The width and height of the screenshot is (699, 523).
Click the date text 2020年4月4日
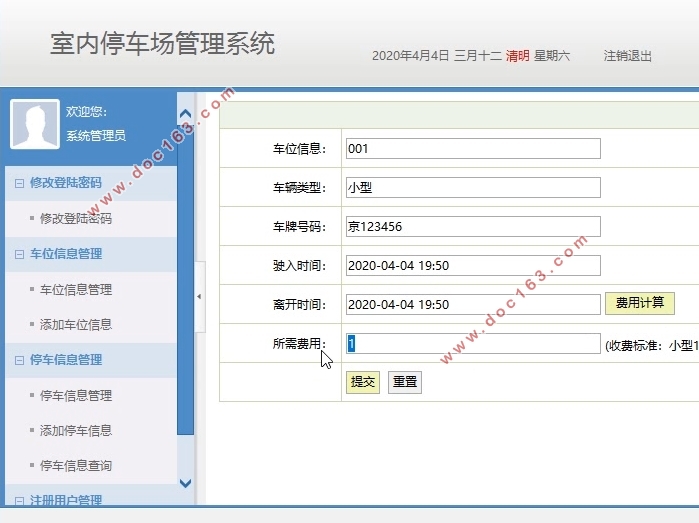pyautogui.click(x=411, y=56)
